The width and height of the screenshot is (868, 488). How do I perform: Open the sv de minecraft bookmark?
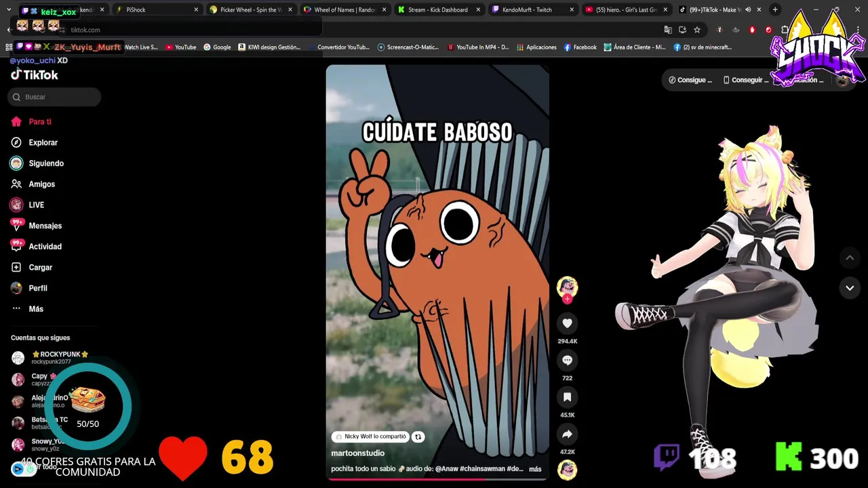[703, 47]
